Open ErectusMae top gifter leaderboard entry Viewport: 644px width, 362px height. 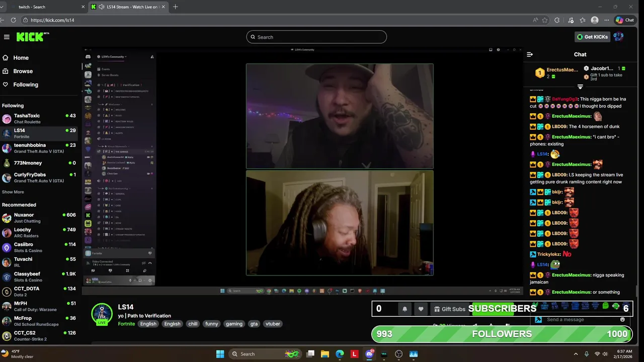(x=556, y=72)
